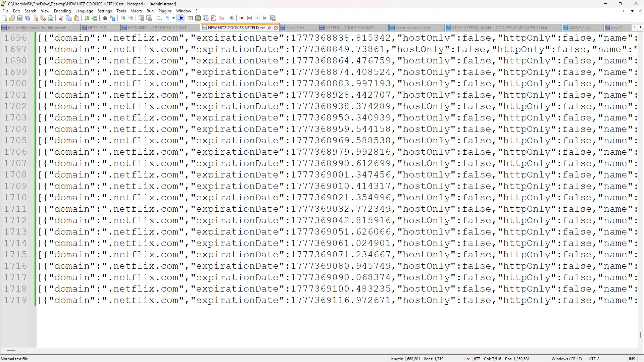Image resolution: width=644 pixels, height=362 pixels.
Task: Toggle INS insert mode in status bar
Action: tap(632, 359)
